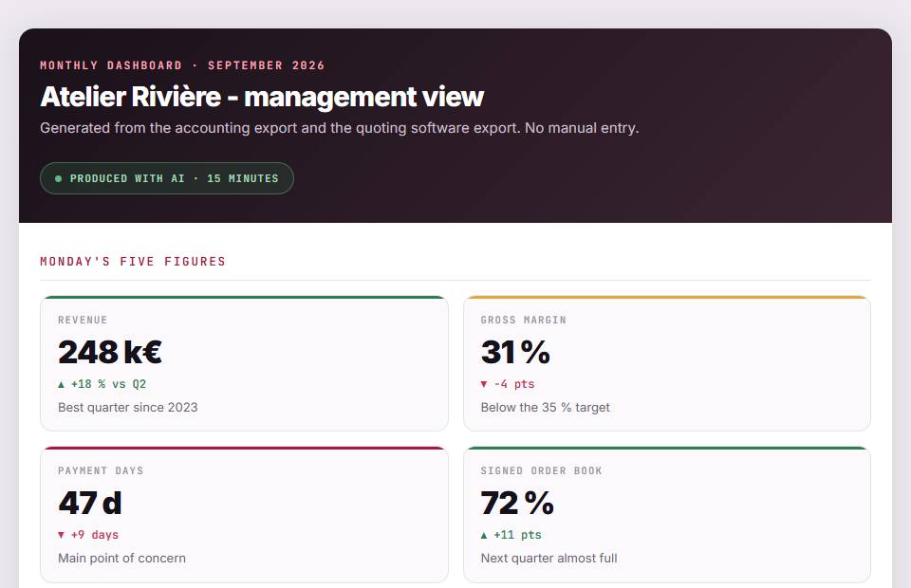This screenshot has width=911, height=588.
Task: Click the '+11 pts' change indicator
Action: [511, 535]
